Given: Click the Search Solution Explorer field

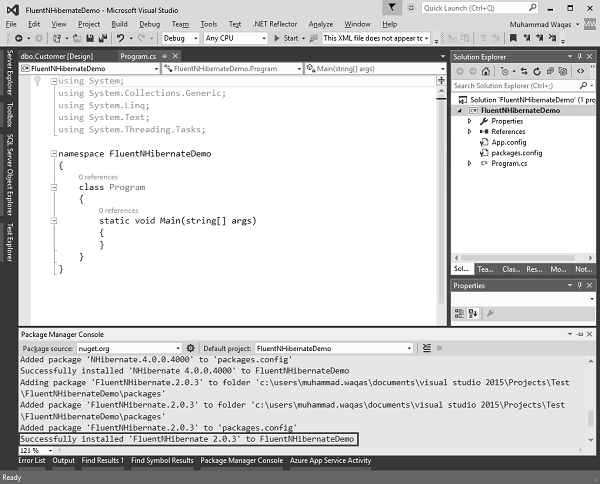Looking at the screenshot, I should 515,86.
